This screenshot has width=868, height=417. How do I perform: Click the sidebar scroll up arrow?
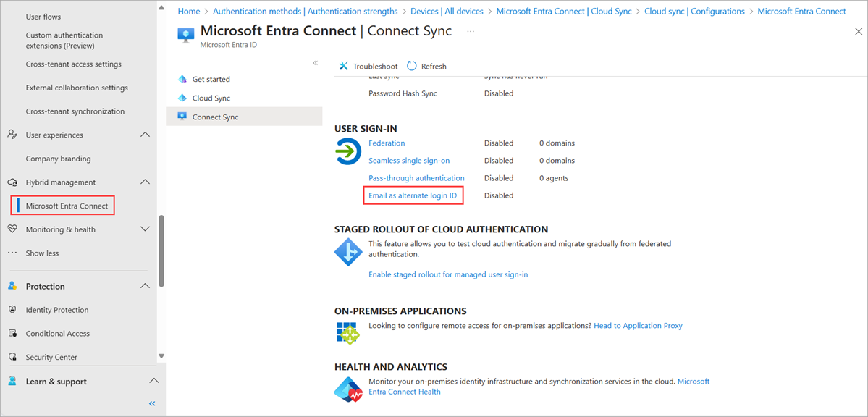(161, 8)
